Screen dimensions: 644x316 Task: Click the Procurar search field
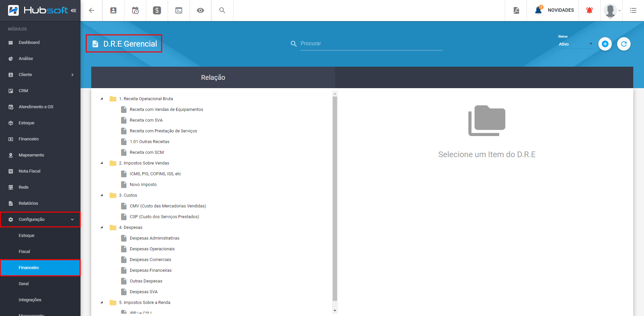tap(371, 44)
